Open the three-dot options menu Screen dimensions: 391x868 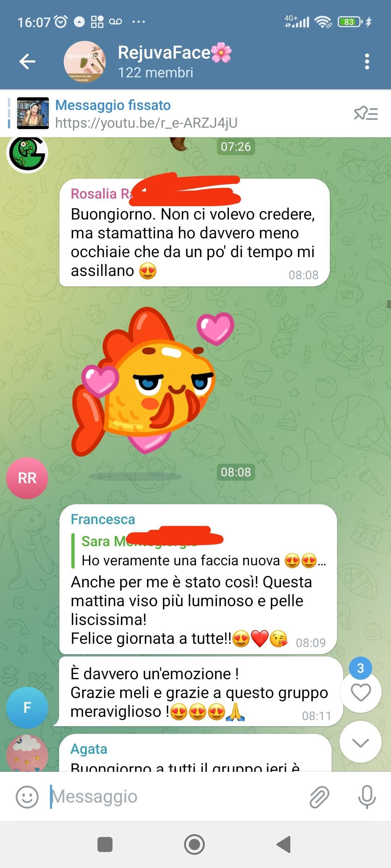click(x=367, y=61)
